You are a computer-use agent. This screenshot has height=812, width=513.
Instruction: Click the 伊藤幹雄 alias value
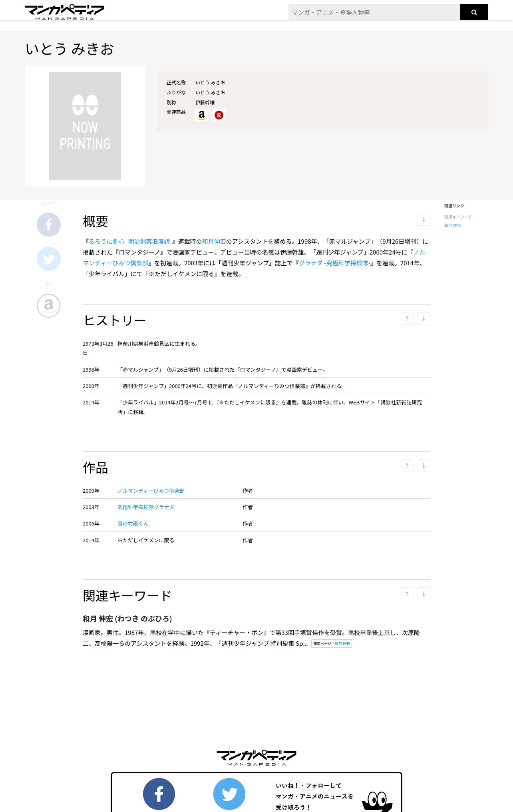205,102
